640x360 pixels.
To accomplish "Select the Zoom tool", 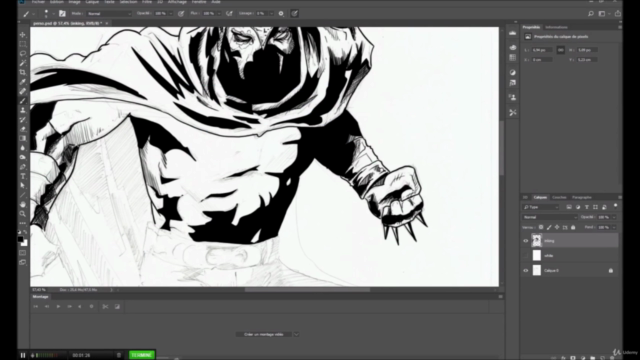I will click(x=23, y=213).
